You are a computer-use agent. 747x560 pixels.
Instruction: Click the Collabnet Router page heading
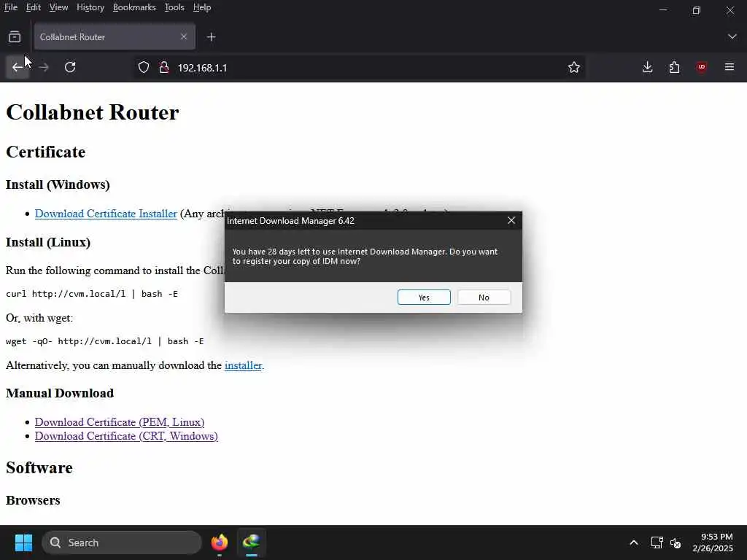tap(93, 112)
